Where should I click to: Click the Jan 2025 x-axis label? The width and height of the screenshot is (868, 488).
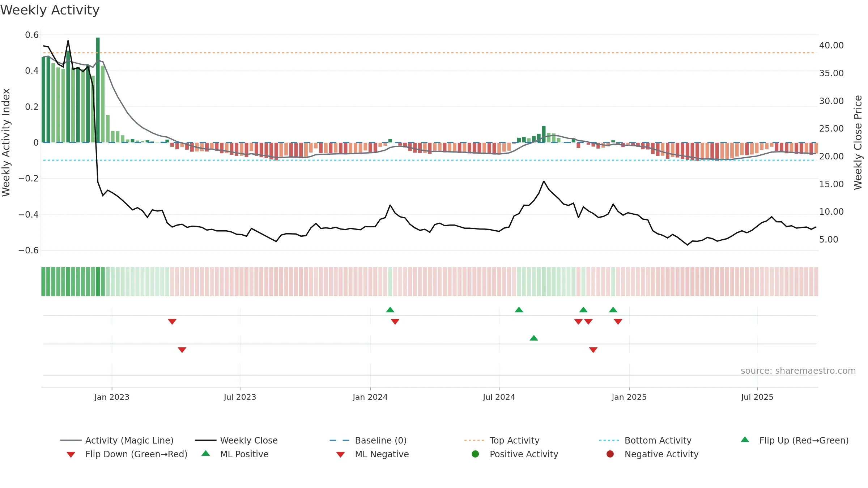[x=629, y=397]
